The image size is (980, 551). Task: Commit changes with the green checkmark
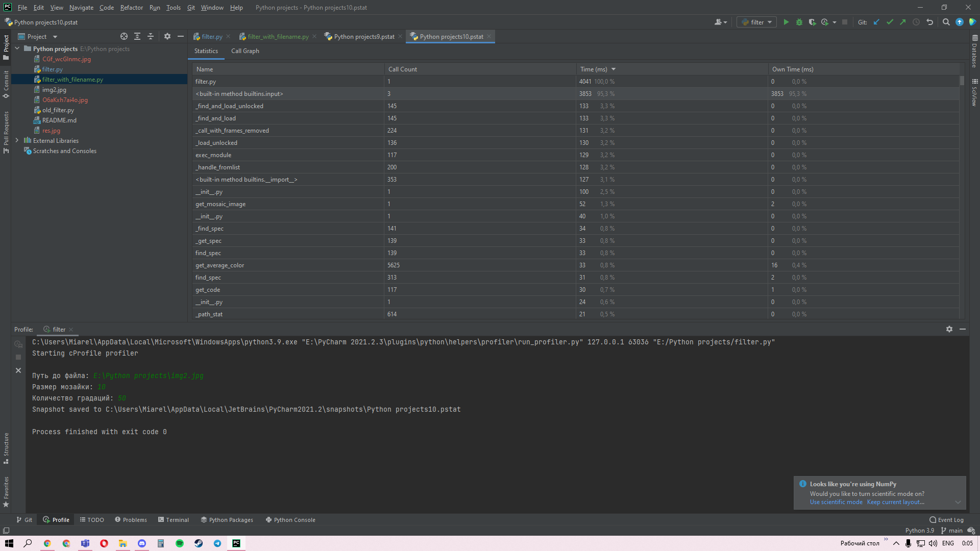point(890,22)
